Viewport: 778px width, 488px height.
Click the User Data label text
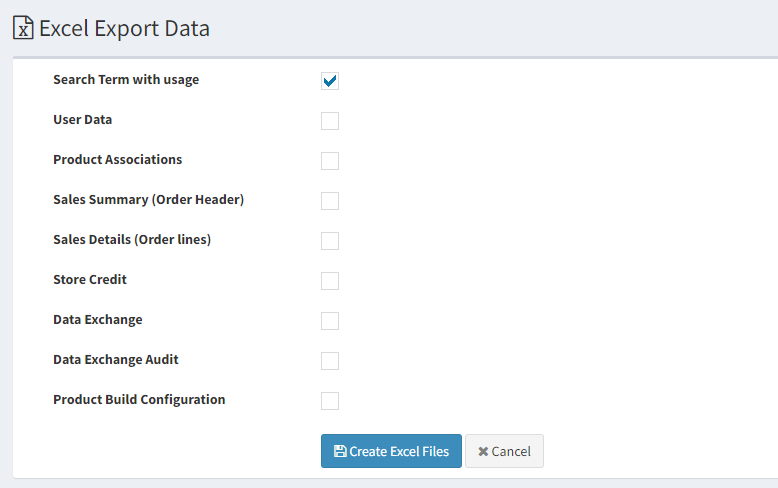(82, 120)
